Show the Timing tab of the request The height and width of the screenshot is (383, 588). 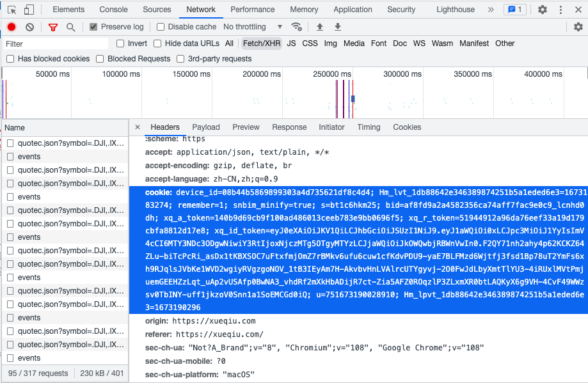(x=369, y=127)
